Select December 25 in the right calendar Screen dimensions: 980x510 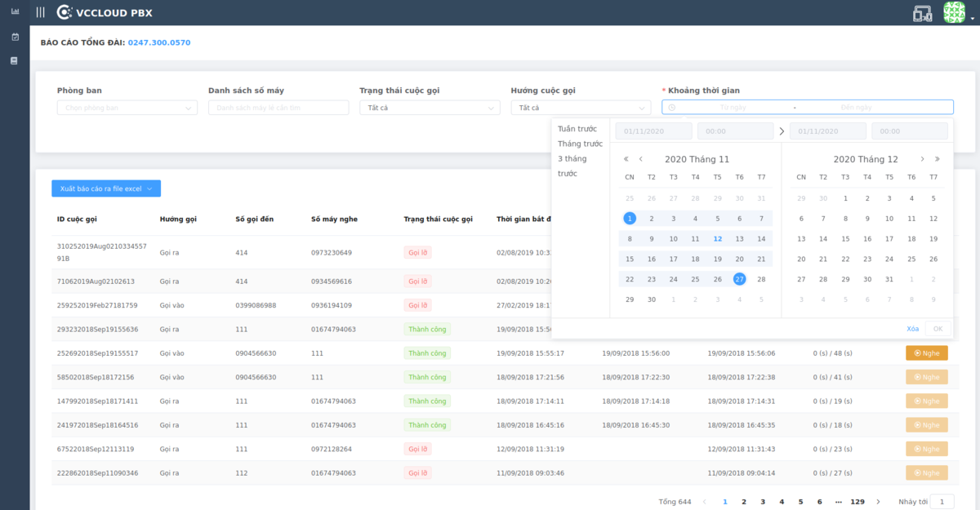pyautogui.click(x=911, y=259)
